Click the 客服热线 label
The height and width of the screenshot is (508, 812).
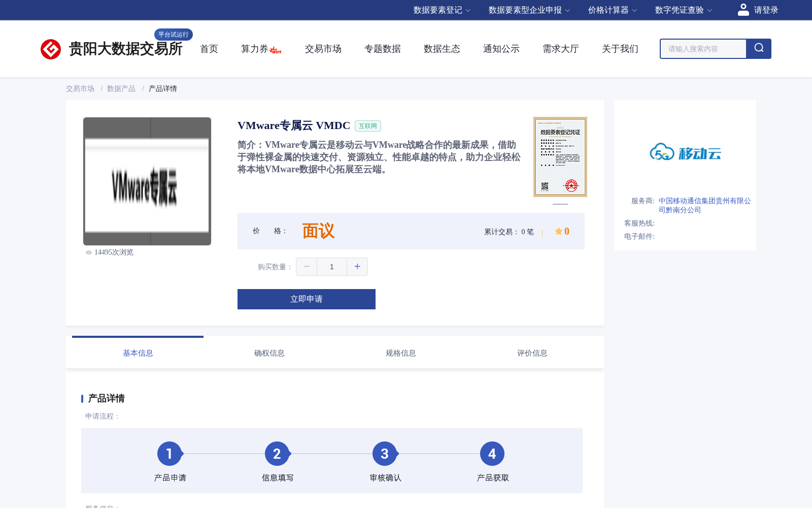[639, 223]
